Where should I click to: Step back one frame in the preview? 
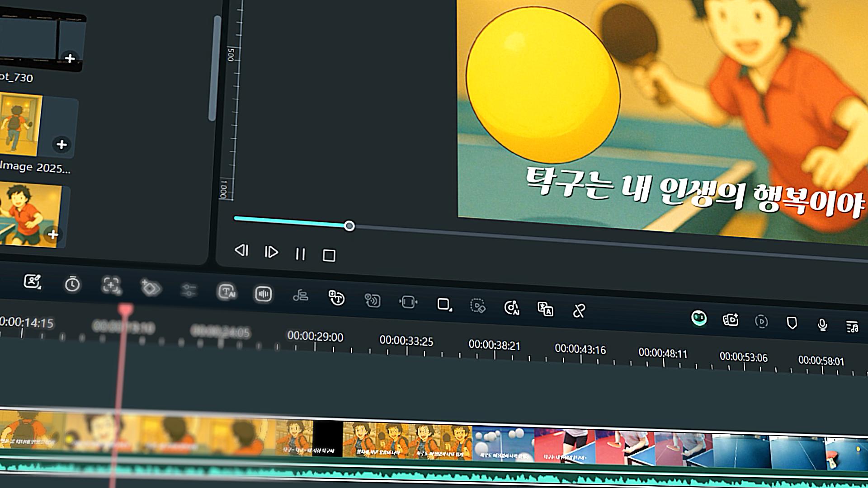241,250
